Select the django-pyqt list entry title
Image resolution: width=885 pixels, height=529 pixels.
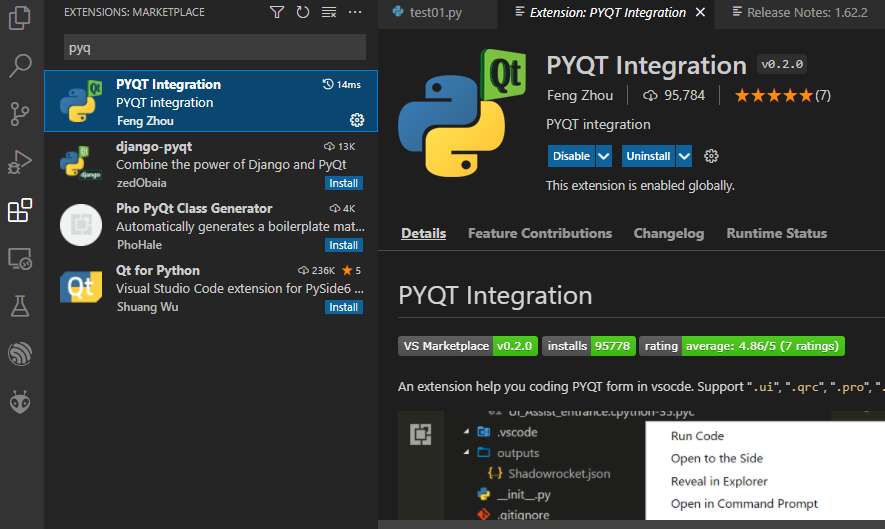(x=154, y=147)
